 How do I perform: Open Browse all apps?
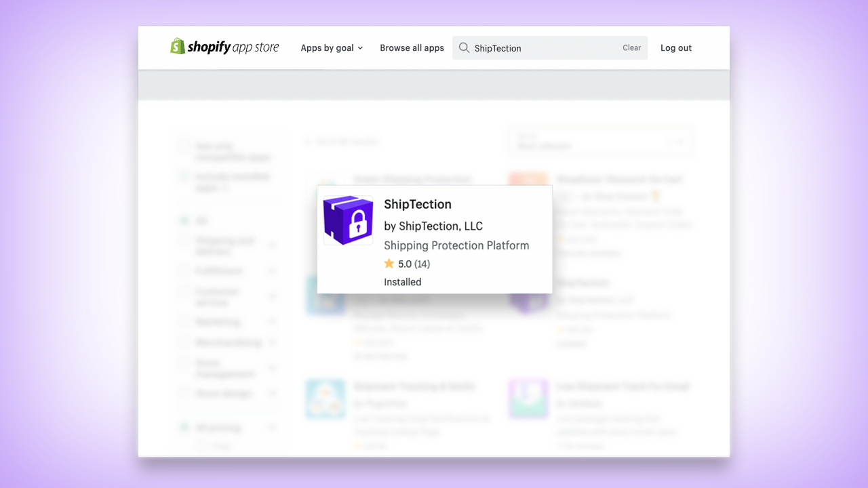coord(412,48)
